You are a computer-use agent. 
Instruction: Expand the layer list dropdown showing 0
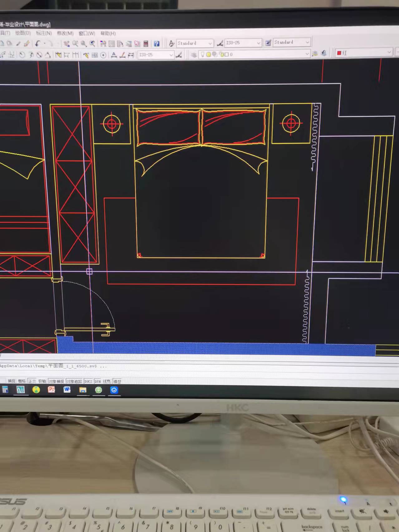tap(307, 54)
